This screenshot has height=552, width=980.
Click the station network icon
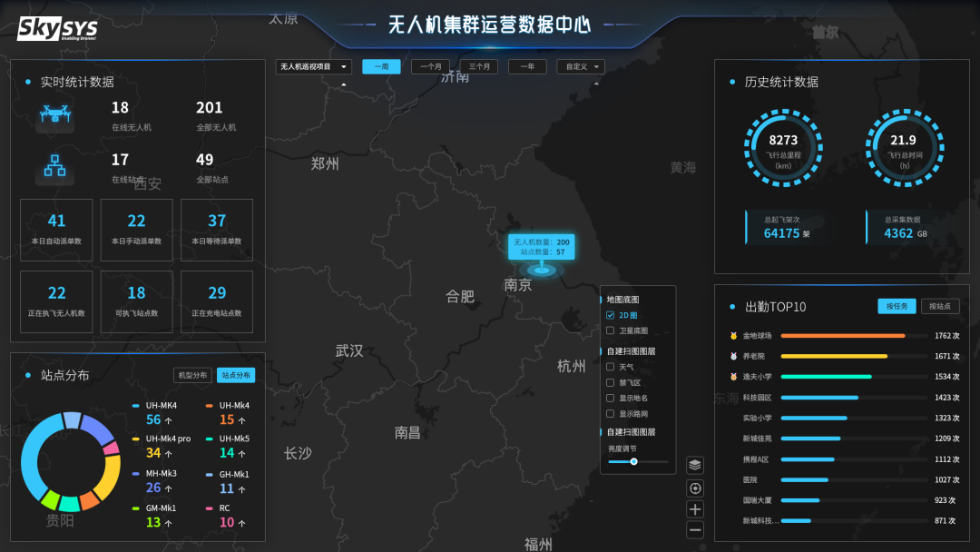(55, 167)
